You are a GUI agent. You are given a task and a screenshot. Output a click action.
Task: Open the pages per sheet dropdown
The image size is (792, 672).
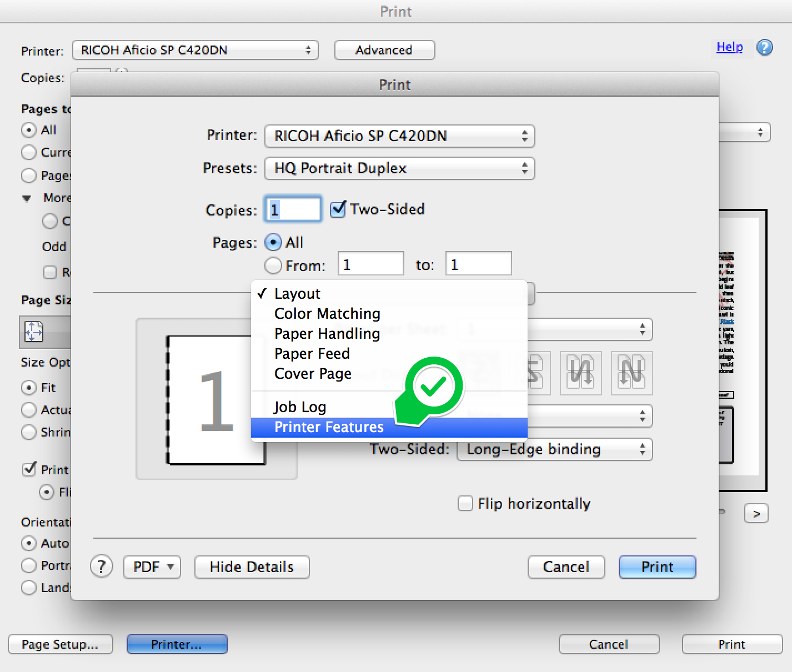(590, 329)
